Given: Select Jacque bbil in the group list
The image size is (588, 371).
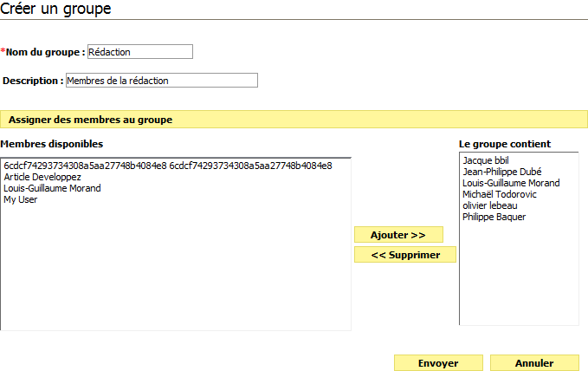Looking at the screenshot, I should click(485, 160).
